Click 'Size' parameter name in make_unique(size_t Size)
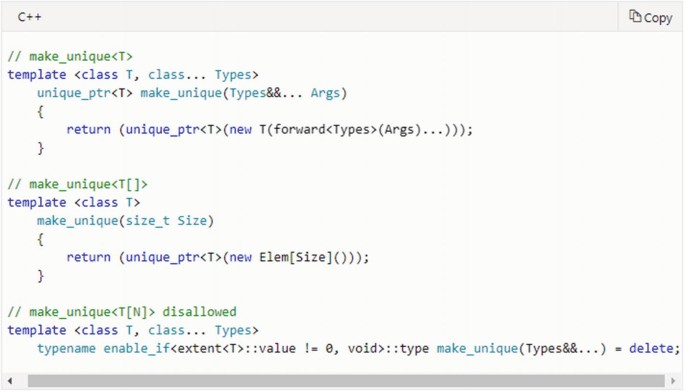This screenshot has width=685, height=392. click(x=192, y=221)
